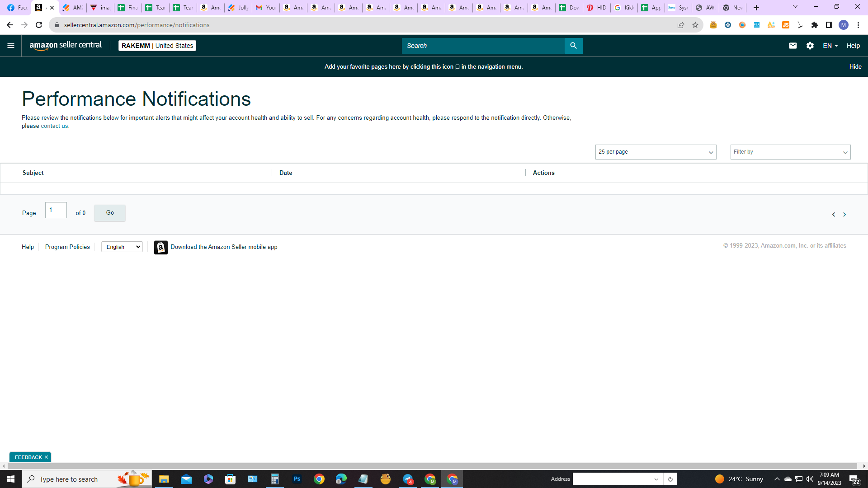Switch to the HID Pinterest tab
Screen dimensions: 868x488
(x=597, y=8)
